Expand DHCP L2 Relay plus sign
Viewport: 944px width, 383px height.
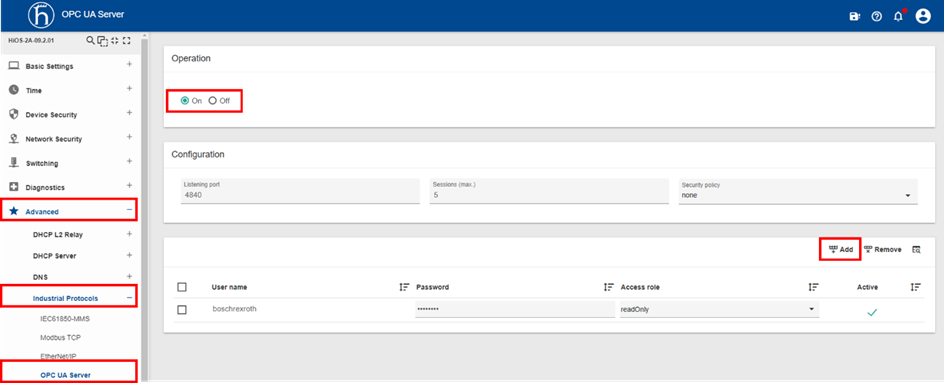(x=129, y=233)
